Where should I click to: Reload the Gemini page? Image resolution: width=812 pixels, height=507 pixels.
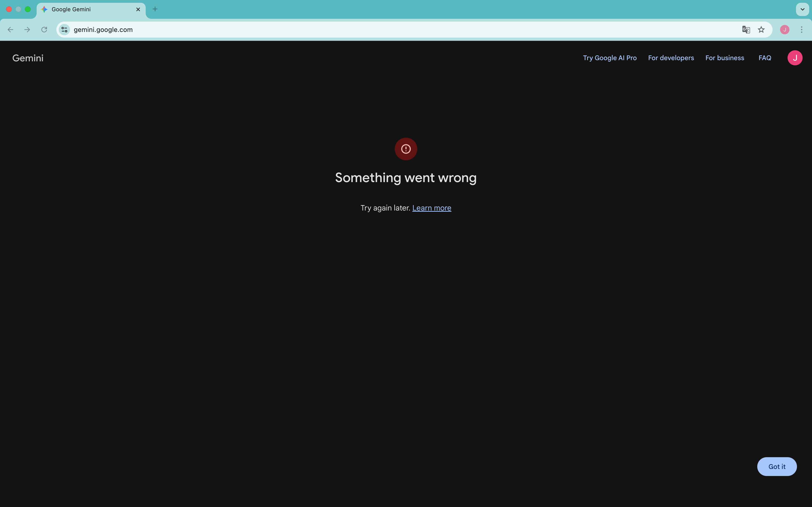point(44,30)
